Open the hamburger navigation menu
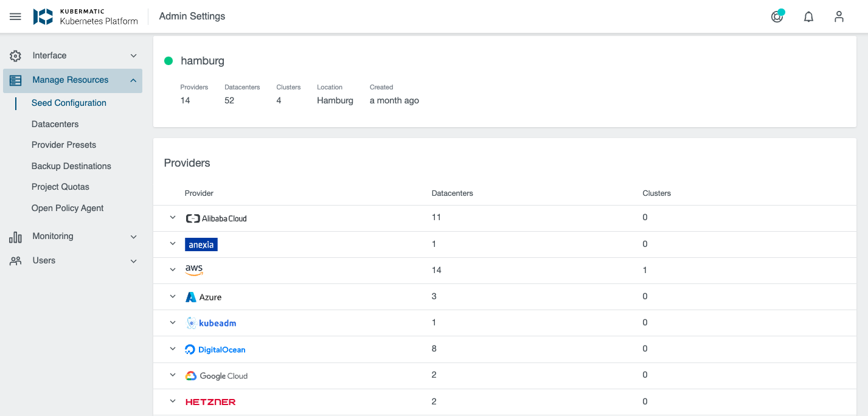 pos(15,16)
